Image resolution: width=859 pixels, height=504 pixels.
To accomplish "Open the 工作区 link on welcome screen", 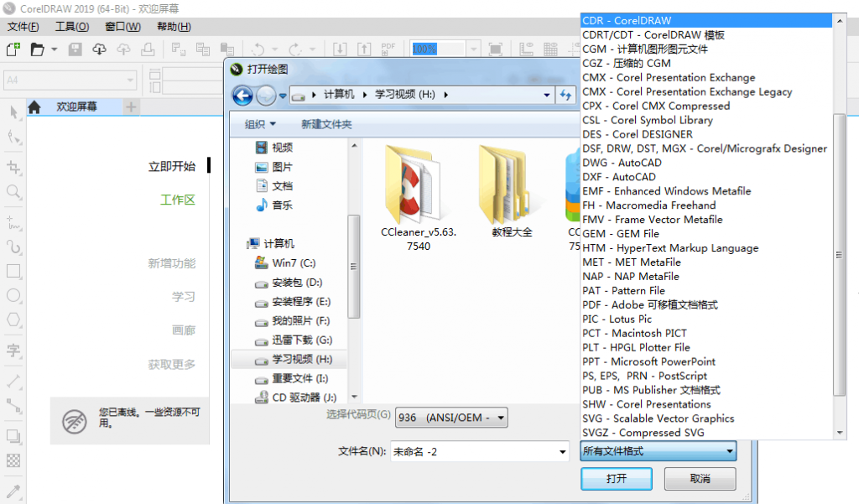I will 178,200.
